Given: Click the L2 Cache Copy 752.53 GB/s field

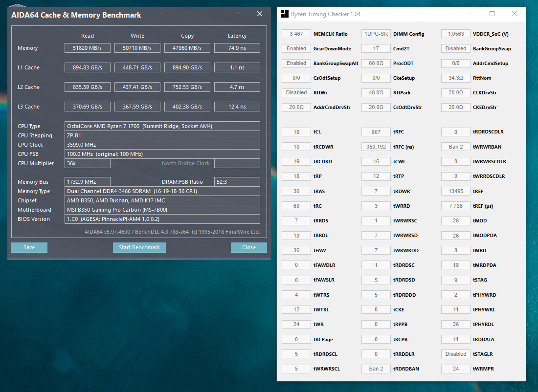Looking at the screenshot, I should point(187,87).
